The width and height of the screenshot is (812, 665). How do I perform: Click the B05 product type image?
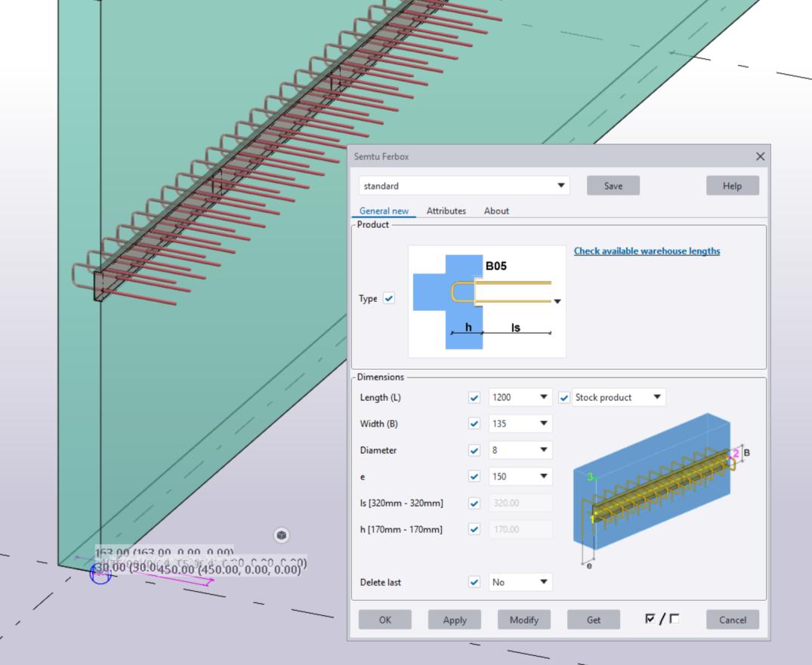click(486, 301)
